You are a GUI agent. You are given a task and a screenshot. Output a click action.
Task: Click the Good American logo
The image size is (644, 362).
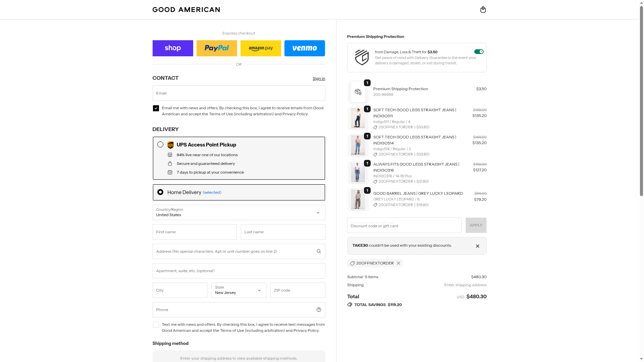[x=186, y=9]
